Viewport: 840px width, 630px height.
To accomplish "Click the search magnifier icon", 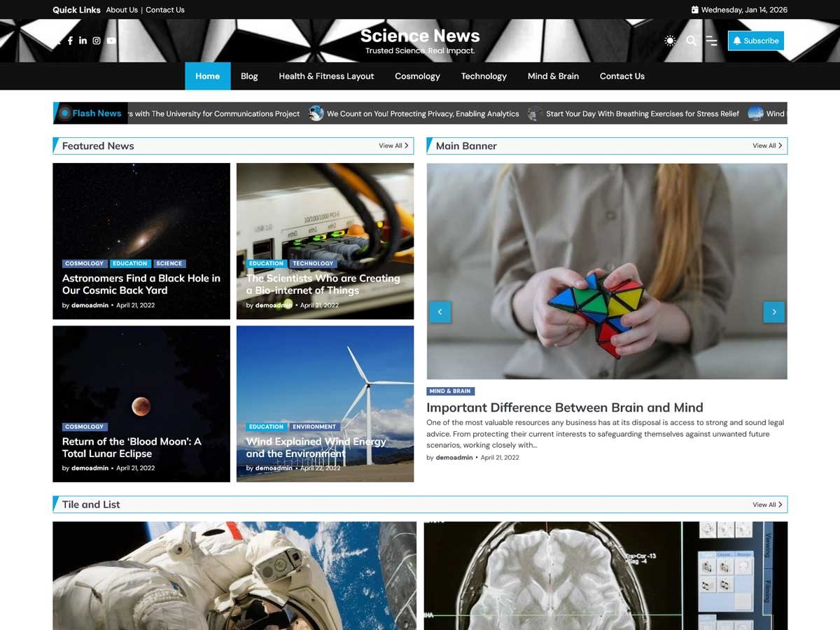I will (x=691, y=41).
